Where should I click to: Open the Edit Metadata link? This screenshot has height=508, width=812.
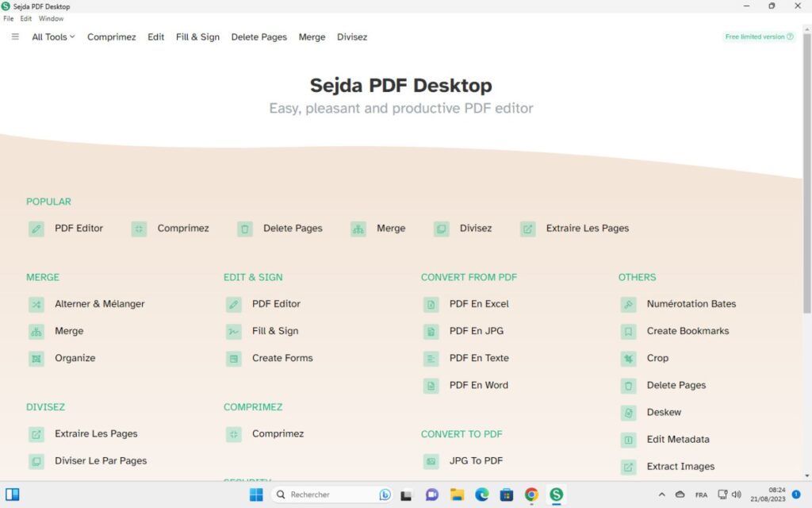tap(678, 440)
